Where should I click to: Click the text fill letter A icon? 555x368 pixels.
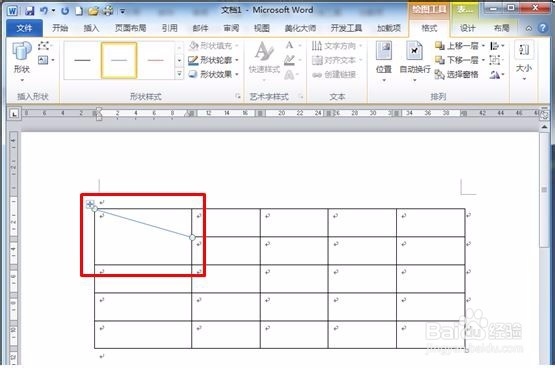pyautogui.click(x=290, y=45)
